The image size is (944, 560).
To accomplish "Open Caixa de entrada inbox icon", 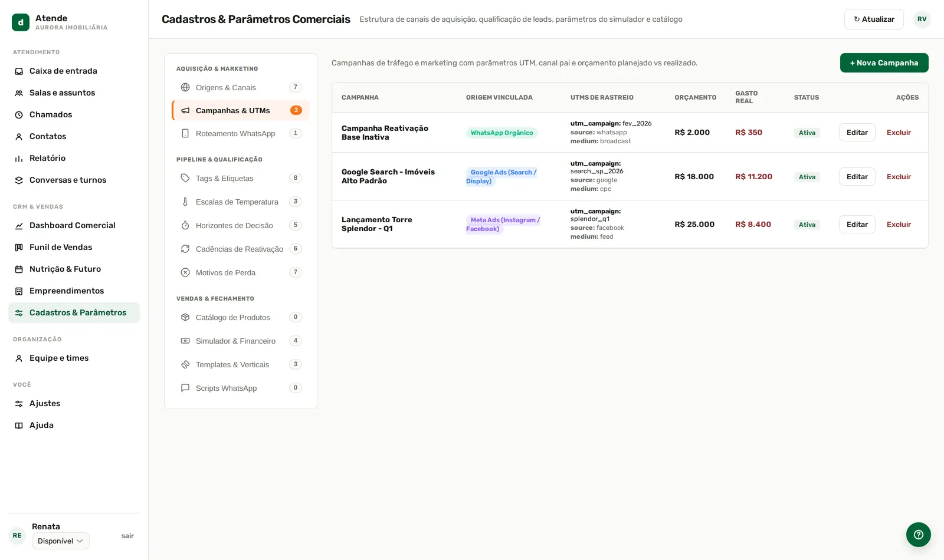I will (19, 71).
